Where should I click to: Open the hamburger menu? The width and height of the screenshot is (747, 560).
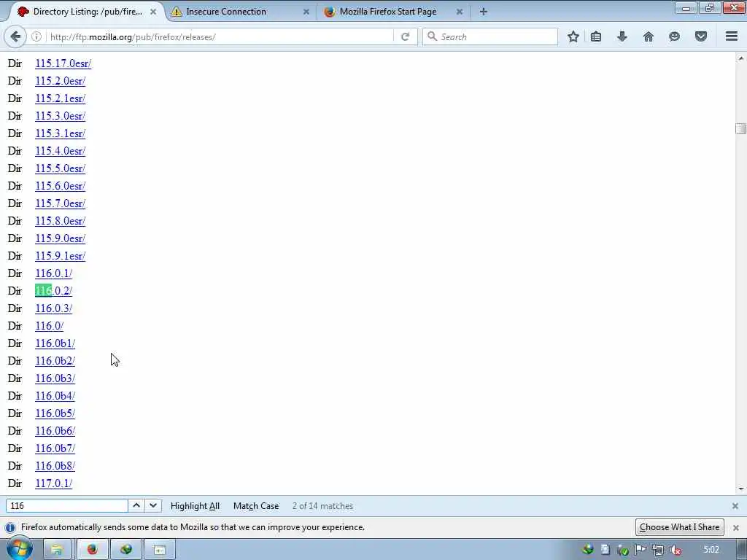732,36
